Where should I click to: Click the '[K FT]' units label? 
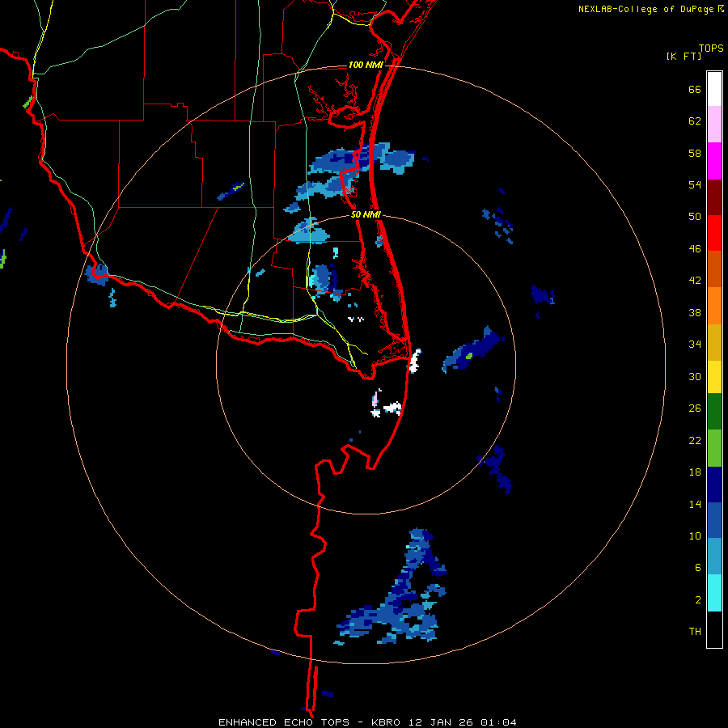point(684,56)
